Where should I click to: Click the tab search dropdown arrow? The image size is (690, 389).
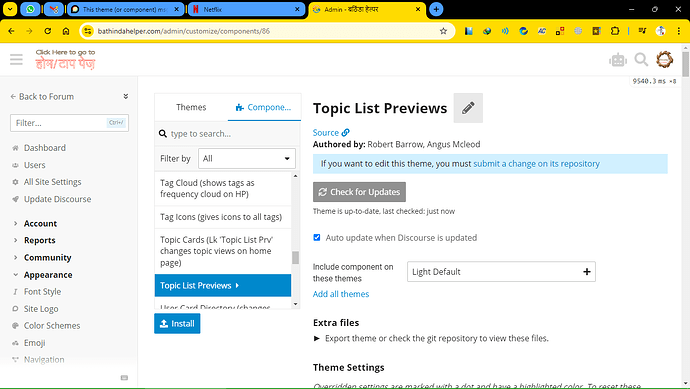[10, 9]
